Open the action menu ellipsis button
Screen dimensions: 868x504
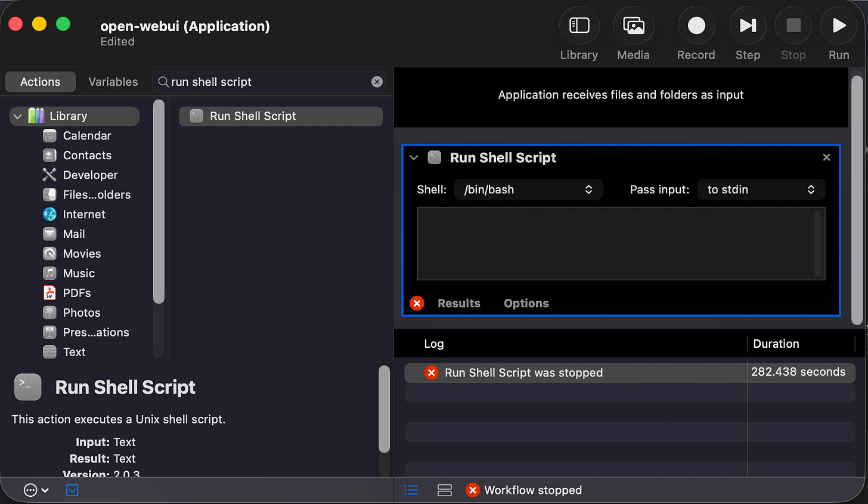pos(36,490)
